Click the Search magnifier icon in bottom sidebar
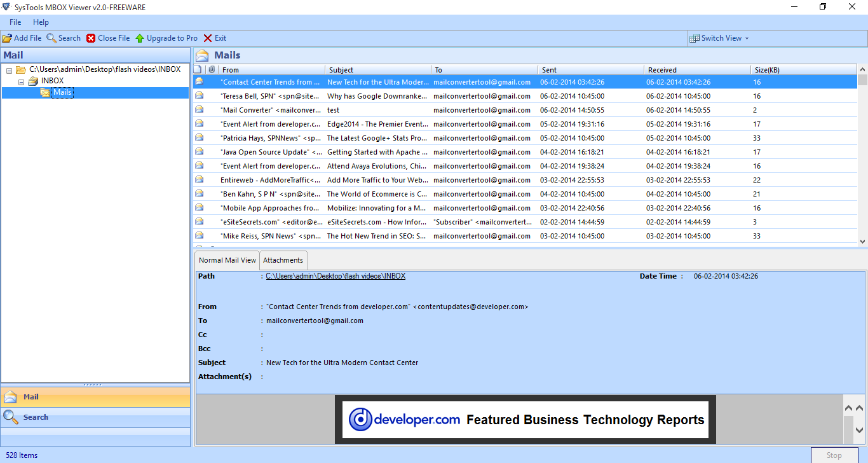 tap(10, 417)
